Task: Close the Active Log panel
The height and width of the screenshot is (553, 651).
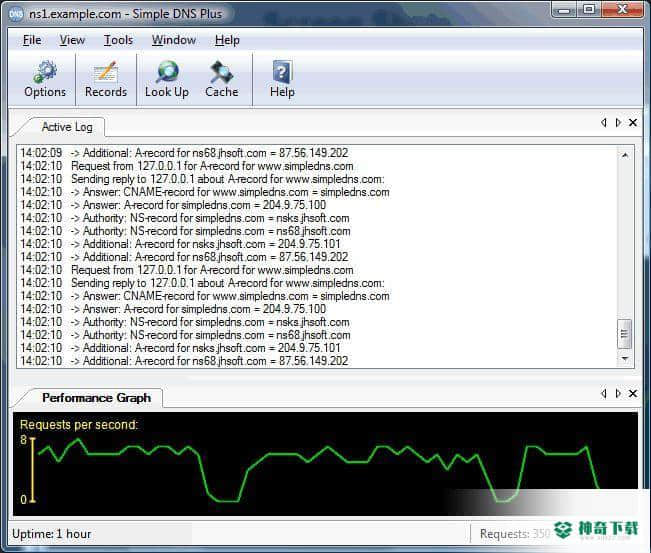Action: click(633, 122)
